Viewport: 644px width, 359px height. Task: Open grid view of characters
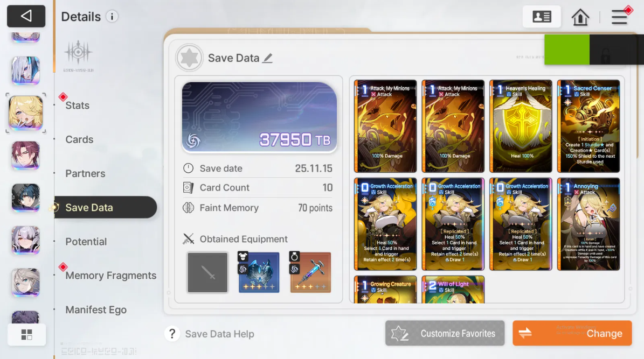pyautogui.click(x=27, y=335)
